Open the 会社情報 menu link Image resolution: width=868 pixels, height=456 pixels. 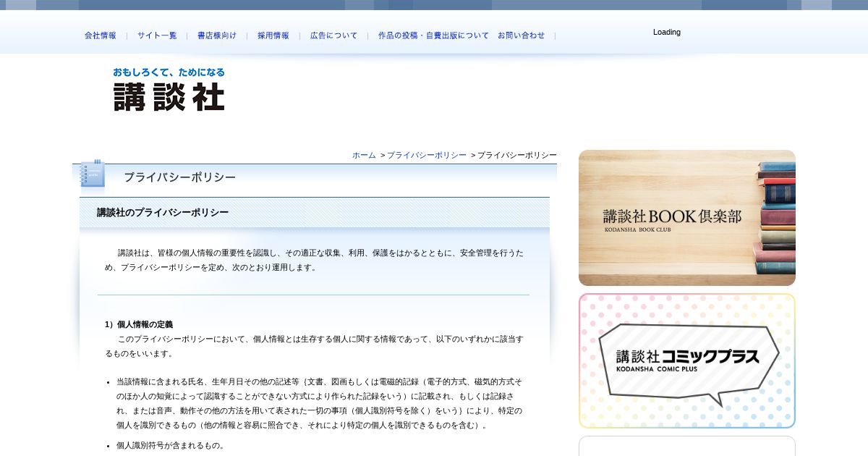point(101,35)
